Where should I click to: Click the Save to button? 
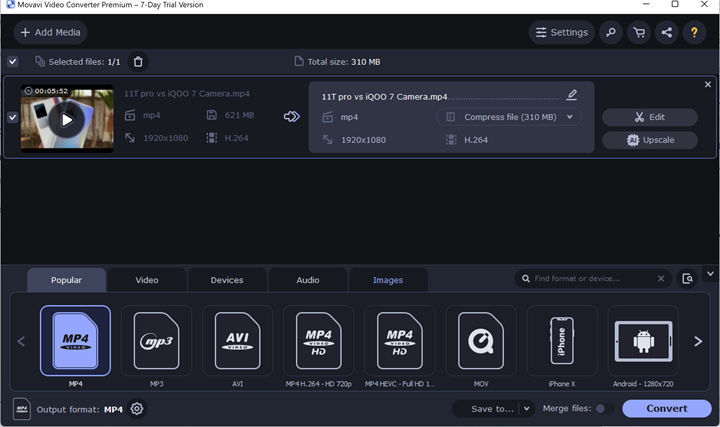(x=492, y=409)
